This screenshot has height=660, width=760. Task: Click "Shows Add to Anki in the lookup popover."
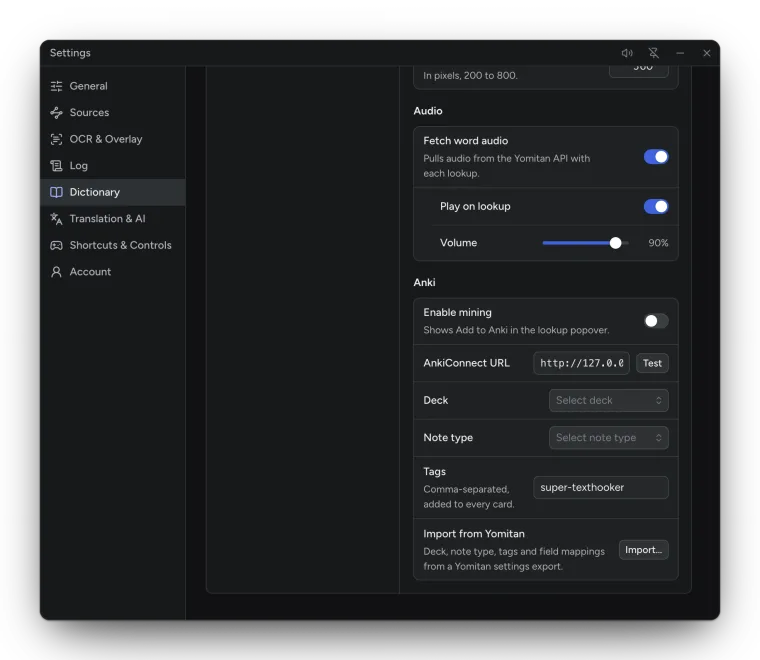click(x=516, y=330)
